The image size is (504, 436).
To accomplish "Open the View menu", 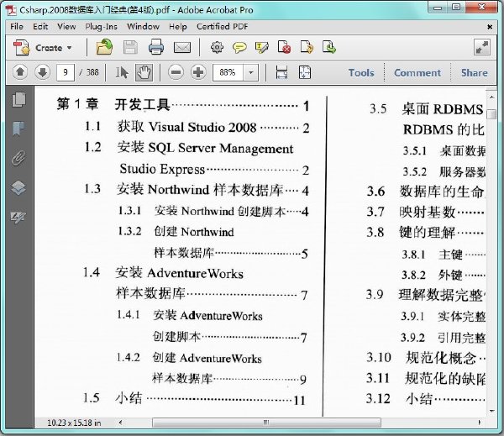I will (66, 26).
